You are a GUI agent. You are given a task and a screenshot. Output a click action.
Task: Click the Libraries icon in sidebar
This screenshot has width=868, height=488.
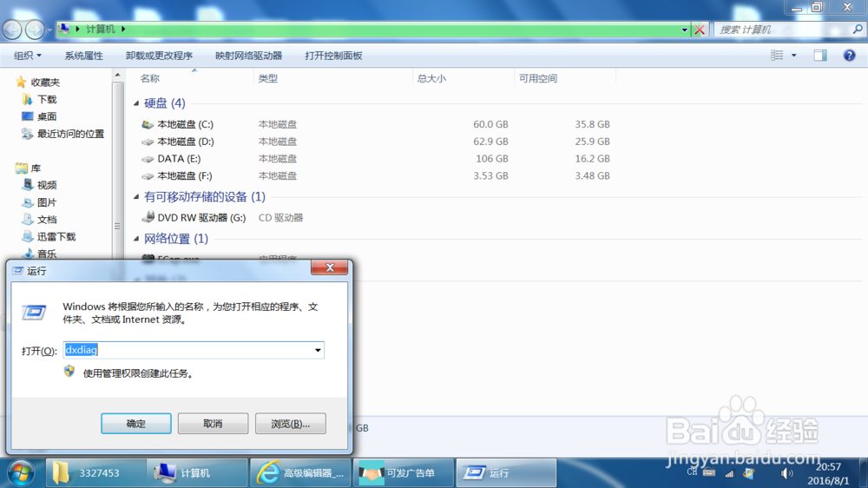[x=21, y=168]
